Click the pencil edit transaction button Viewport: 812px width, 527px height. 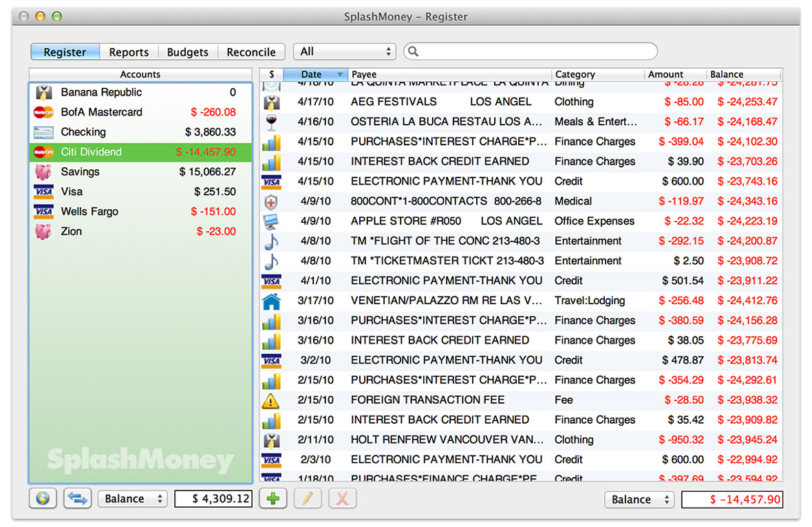(308, 499)
